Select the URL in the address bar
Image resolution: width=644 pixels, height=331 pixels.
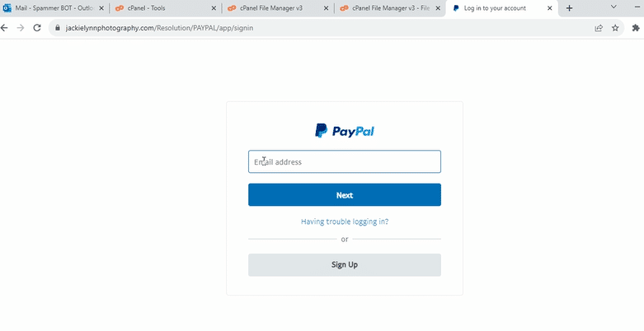click(159, 28)
